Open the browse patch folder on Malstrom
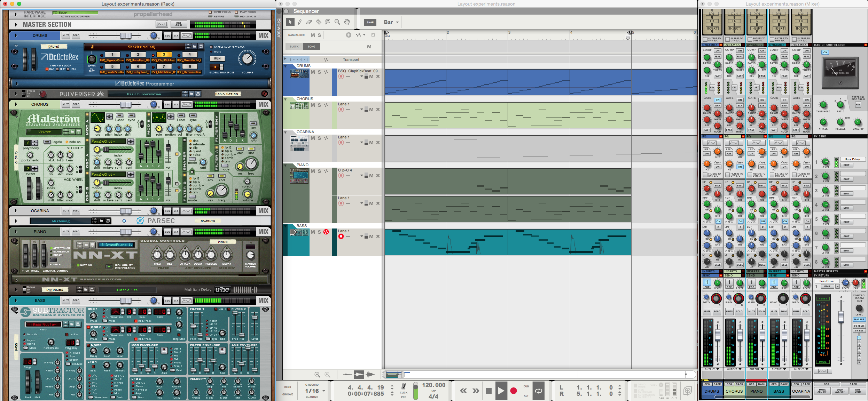Image resolution: width=868 pixels, height=401 pixels. tap(72, 131)
